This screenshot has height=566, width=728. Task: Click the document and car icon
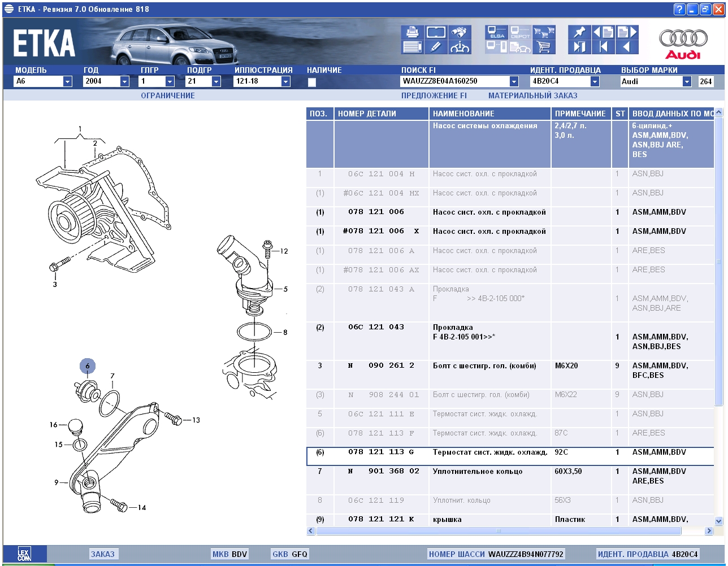coord(520,47)
